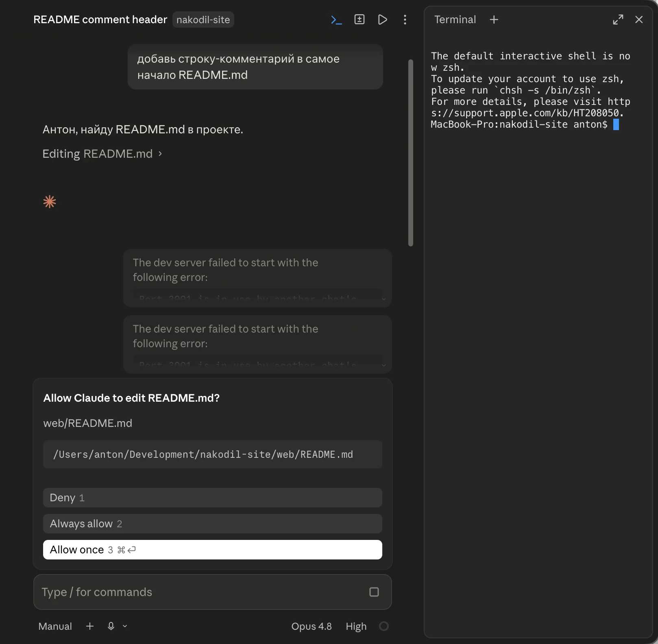The height and width of the screenshot is (644, 658).
Task: Open the diff review icon
Action: pyautogui.click(x=360, y=20)
